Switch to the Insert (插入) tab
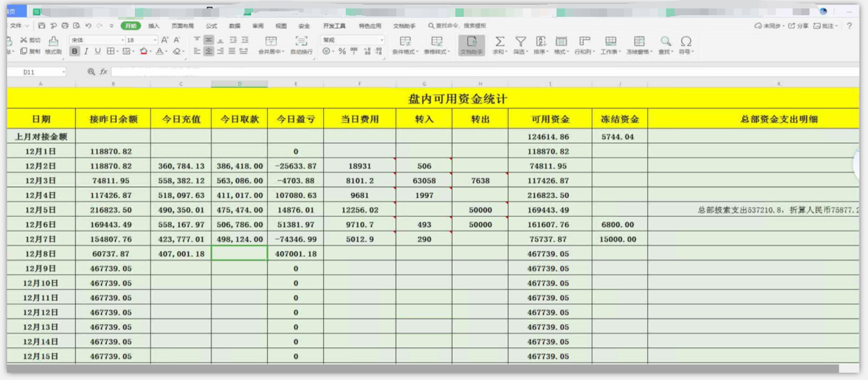868x380 pixels. [x=154, y=26]
